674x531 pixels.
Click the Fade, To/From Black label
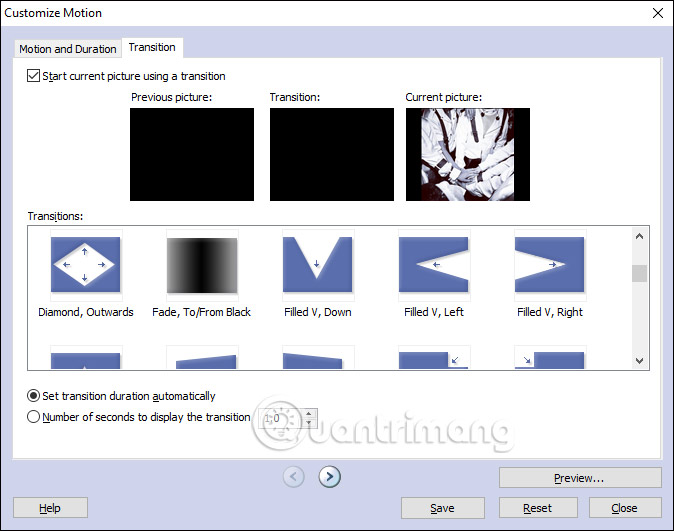pos(201,312)
